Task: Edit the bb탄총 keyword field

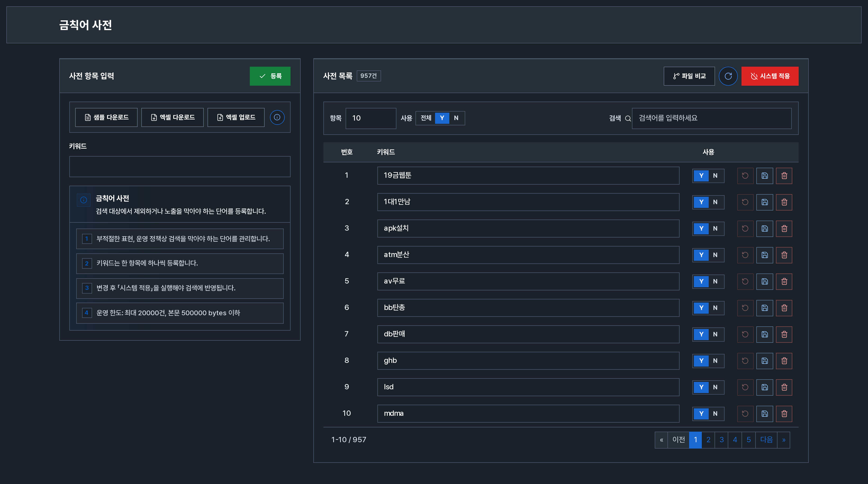Action: click(x=528, y=308)
